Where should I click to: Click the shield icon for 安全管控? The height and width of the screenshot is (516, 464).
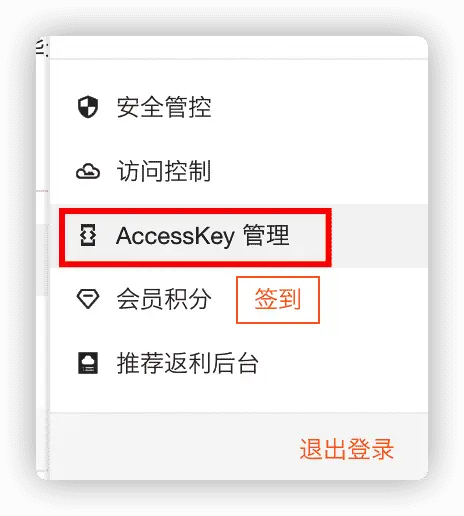pyautogui.click(x=88, y=107)
